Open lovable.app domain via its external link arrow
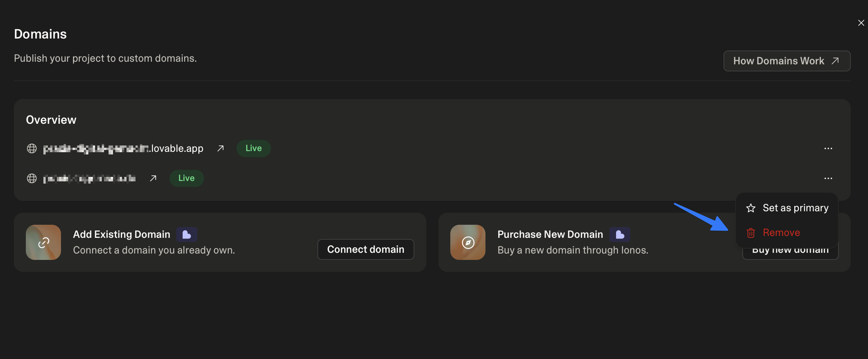Image resolution: width=868 pixels, height=359 pixels. click(x=220, y=148)
